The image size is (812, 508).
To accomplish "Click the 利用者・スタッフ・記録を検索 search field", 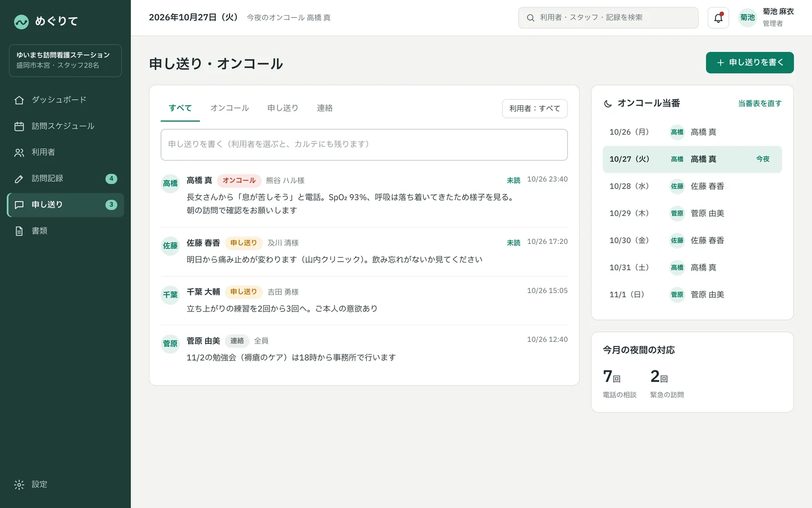I will (608, 18).
